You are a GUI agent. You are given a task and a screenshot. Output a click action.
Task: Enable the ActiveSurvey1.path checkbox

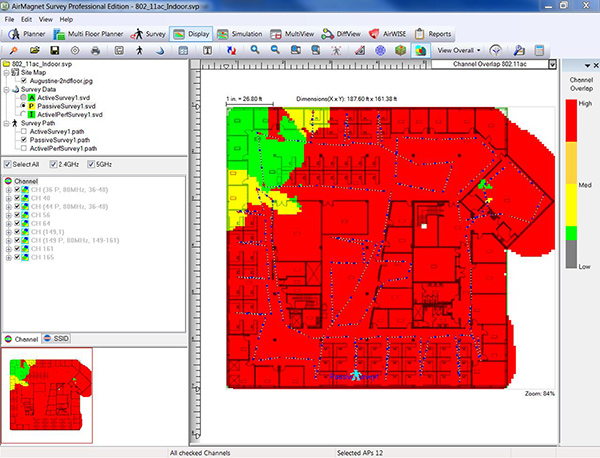point(22,130)
